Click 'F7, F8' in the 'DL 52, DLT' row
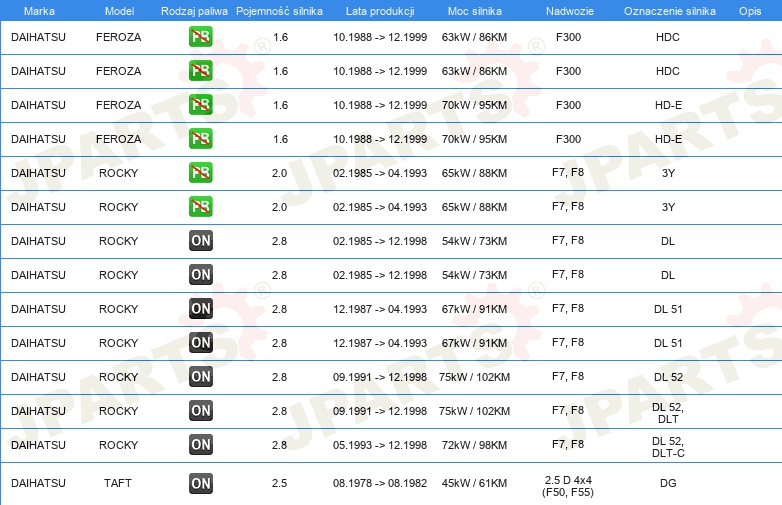The width and height of the screenshot is (782, 505). click(568, 410)
